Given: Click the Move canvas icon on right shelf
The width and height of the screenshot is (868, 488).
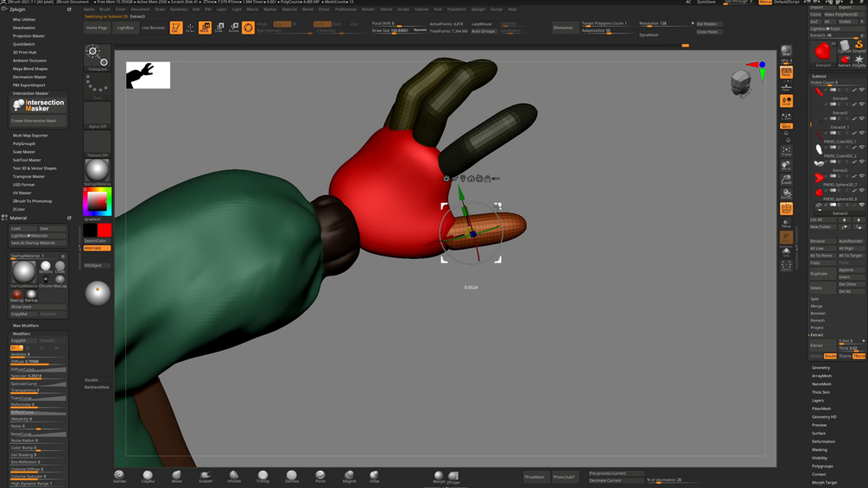Looking at the screenshot, I should 786,166.
